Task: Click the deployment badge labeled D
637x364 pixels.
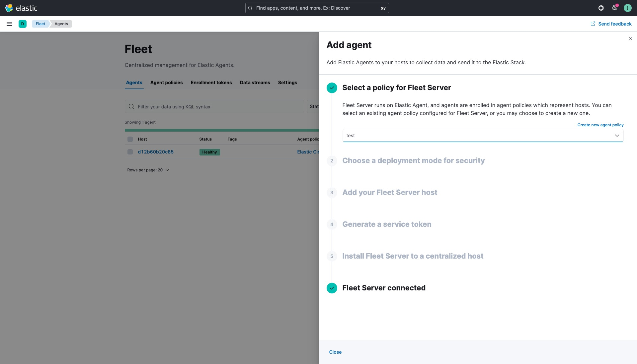Action: pos(23,24)
